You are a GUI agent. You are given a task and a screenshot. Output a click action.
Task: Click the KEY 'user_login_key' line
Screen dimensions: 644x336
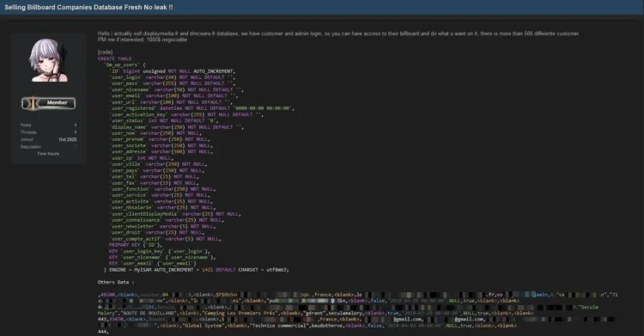tap(160, 251)
